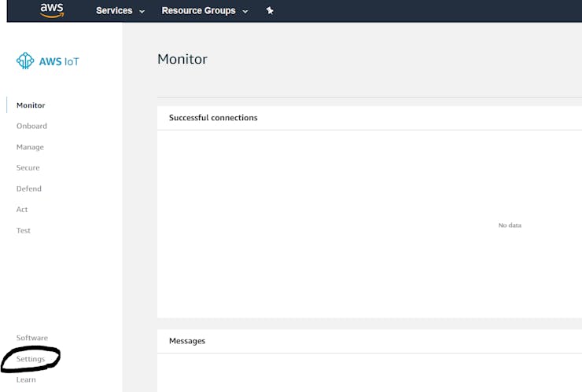
Task: Click the No data chart area
Action: click(x=510, y=225)
